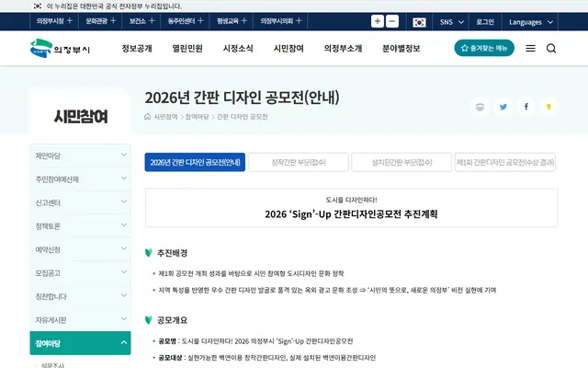Select 2026년 간판 디자인 공모전(안내) tab
Image resolution: width=588 pixels, height=368 pixels.
click(195, 162)
